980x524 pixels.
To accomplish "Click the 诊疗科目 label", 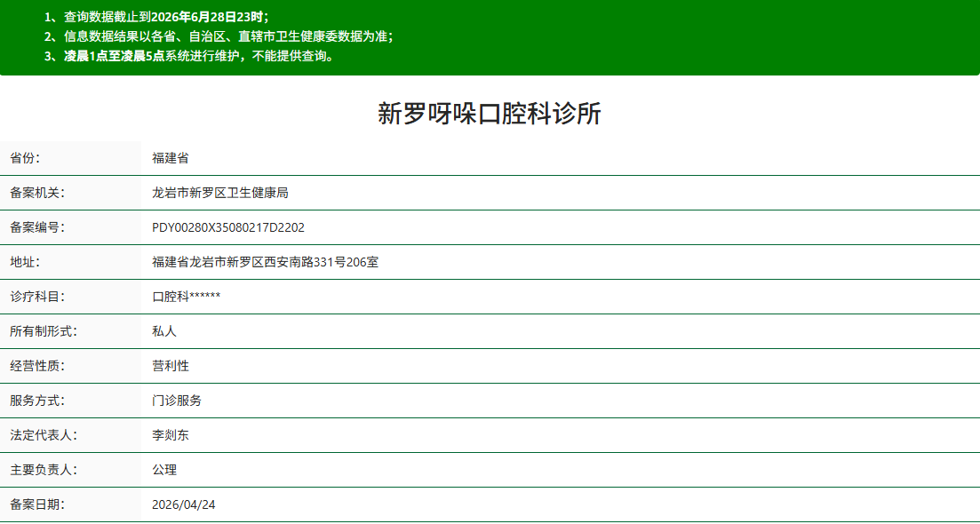I will [x=37, y=297].
